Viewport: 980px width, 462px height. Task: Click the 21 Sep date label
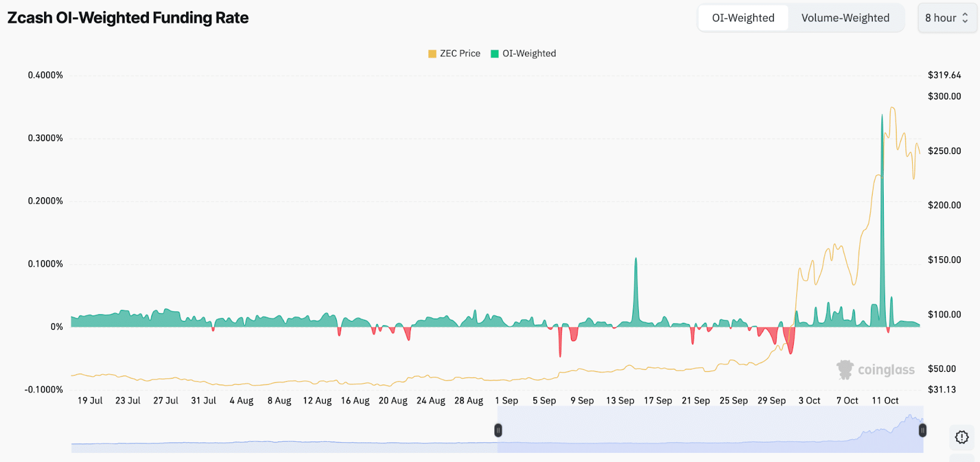coord(696,401)
